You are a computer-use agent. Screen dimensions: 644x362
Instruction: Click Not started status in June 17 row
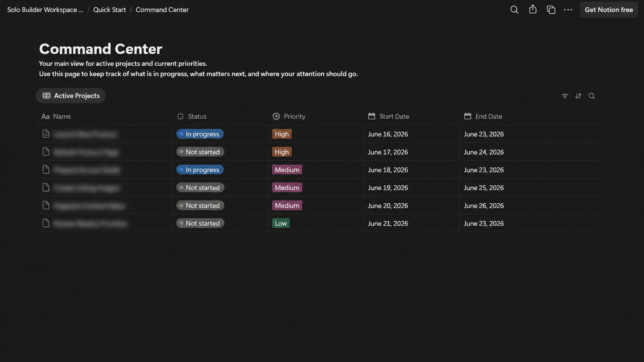tap(200, 152)
